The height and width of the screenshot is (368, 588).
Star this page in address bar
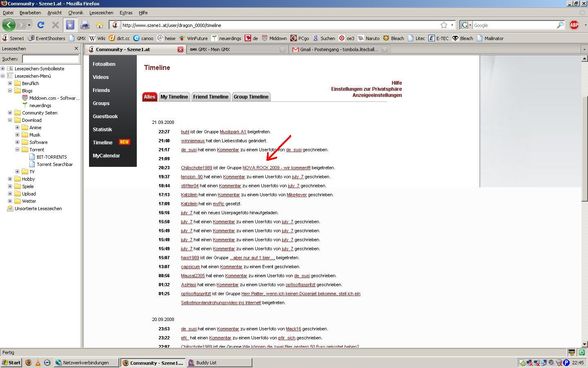(x=444, y=25)
